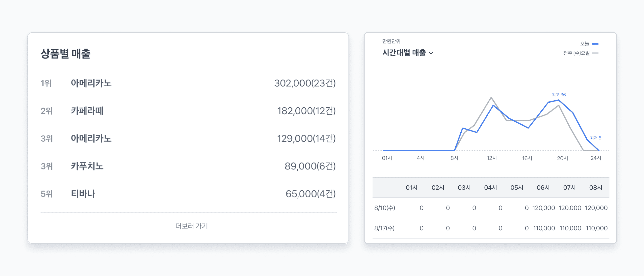644x276 pixels.
Task: Click the gray 전주 (수)요일 legend swatch
Action: click(595, 53)
